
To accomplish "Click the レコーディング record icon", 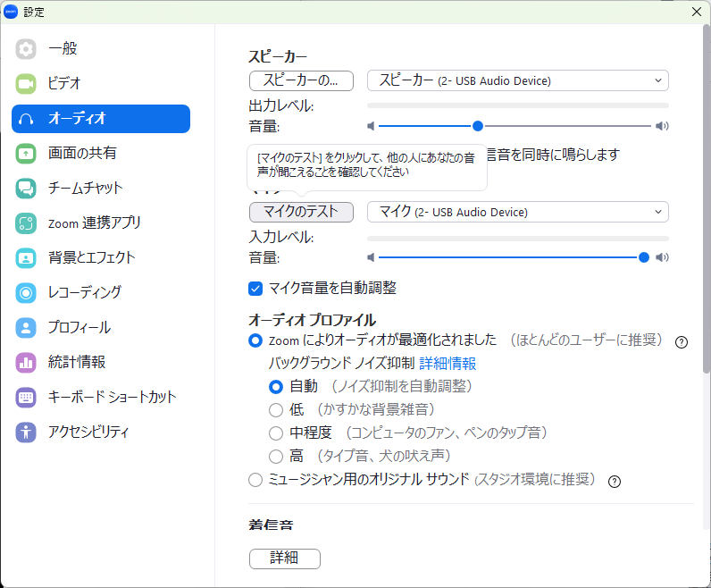I will click(x=26, y=292).
